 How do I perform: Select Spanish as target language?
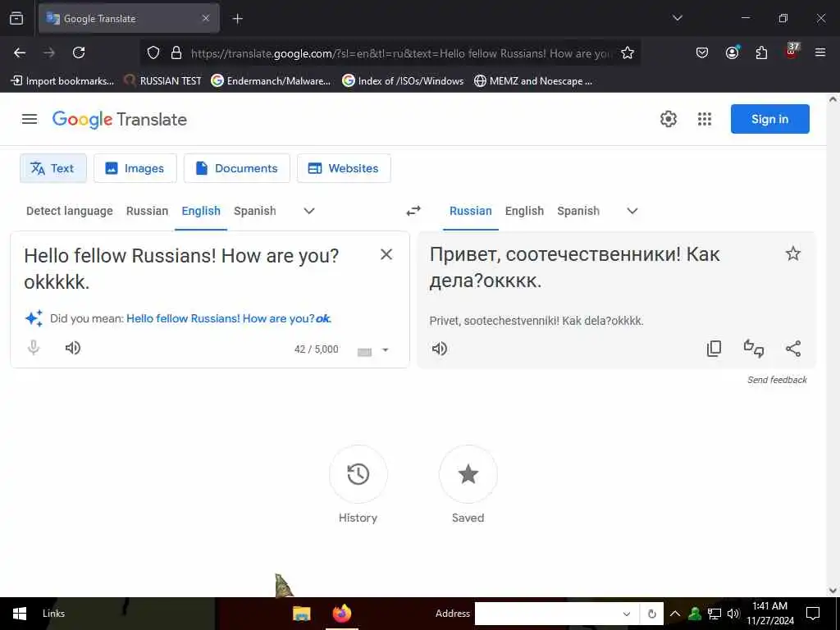click(x=578, y=211)
